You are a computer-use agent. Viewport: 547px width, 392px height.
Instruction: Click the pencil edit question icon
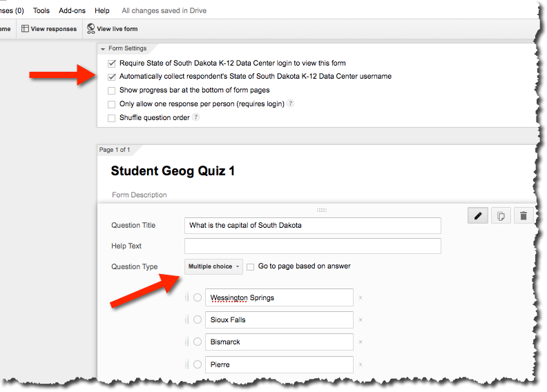coord(477,216)
